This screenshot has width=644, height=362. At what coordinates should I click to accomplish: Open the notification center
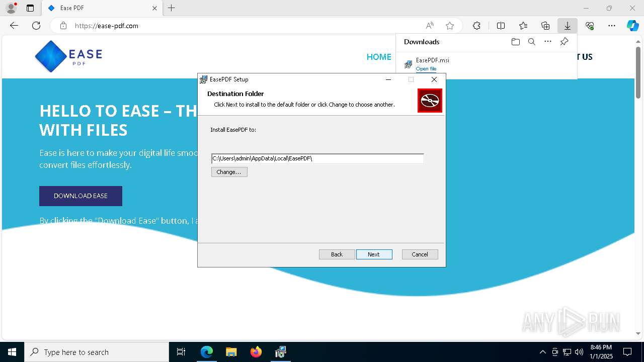tap(627, 352)
